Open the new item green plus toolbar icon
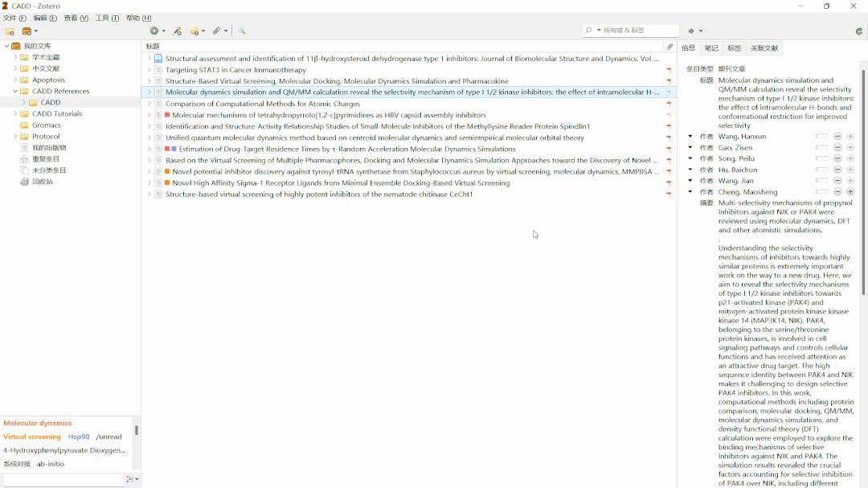 click(x=154, y=31)
